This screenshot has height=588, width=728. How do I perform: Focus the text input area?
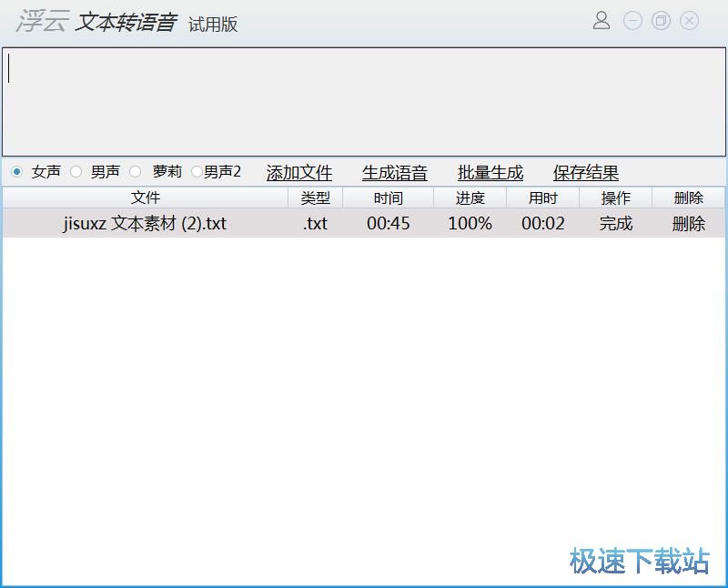point(364,102)
